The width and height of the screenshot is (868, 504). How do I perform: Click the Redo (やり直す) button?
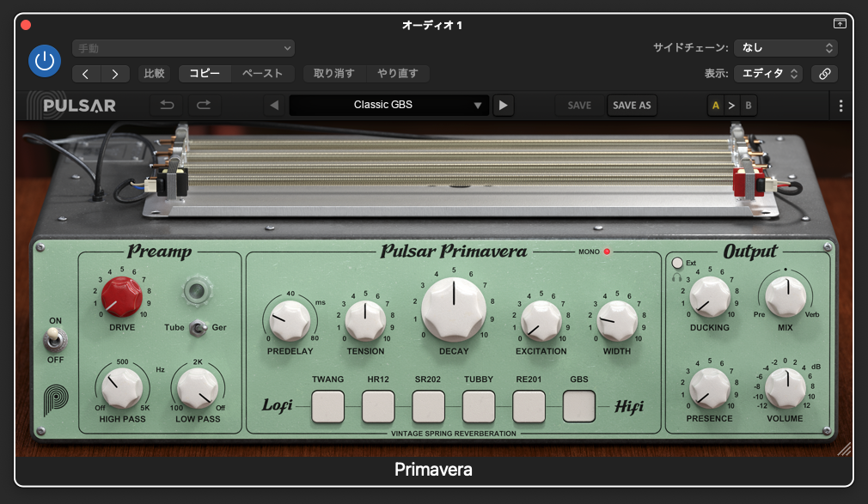(397, 74)
